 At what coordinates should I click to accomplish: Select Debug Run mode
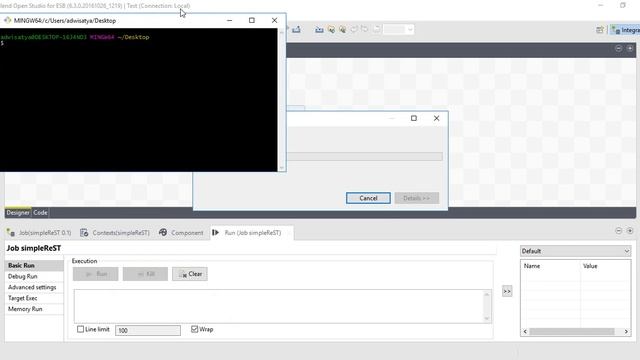(x=34, y=276)
